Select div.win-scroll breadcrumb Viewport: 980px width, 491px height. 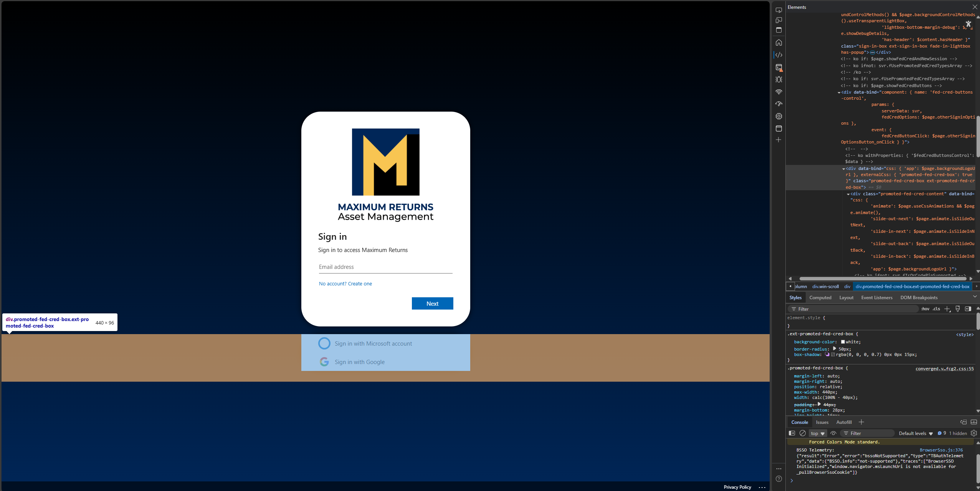pos(825,287)
